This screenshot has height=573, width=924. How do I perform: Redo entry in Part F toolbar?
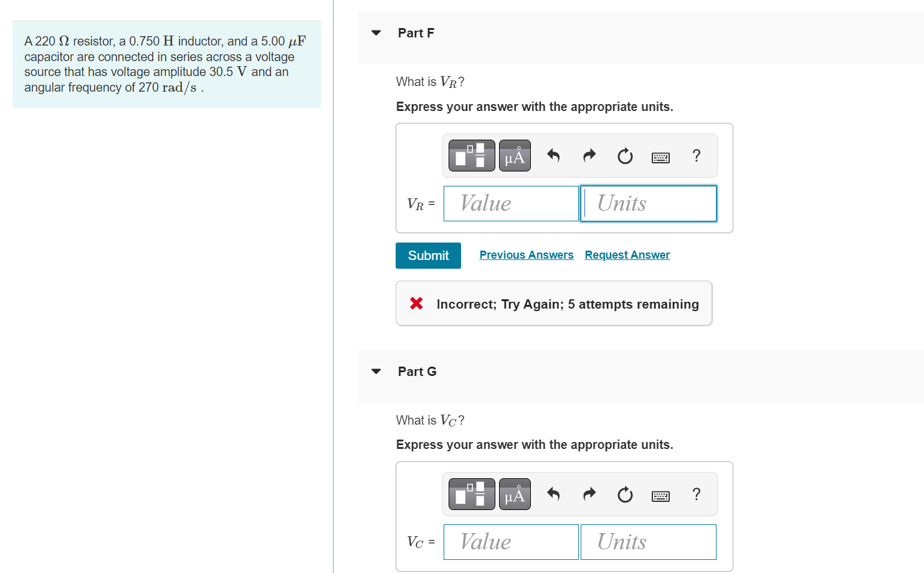coord(589,155)
